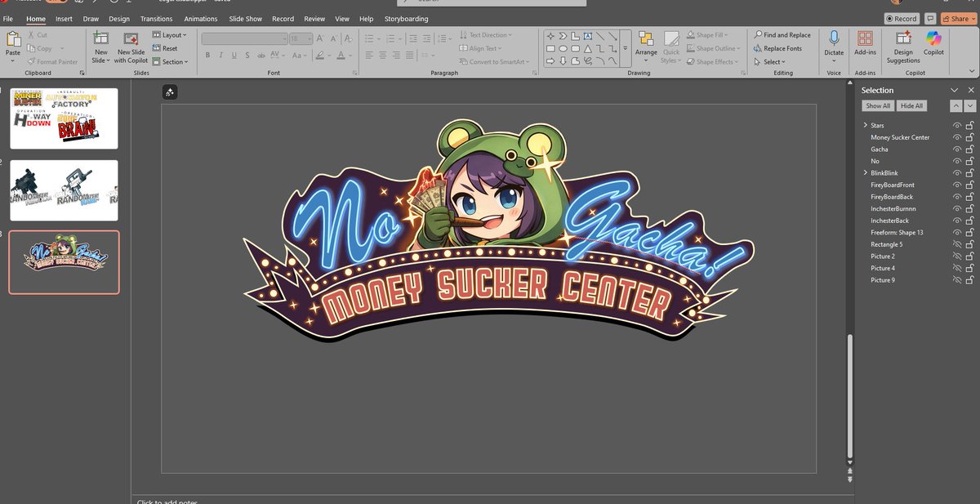The width and height of the screenshot is (980, 504).
Task: Select the third slide thumbnail
Action: pyautogui.click(x=64, y=261)
